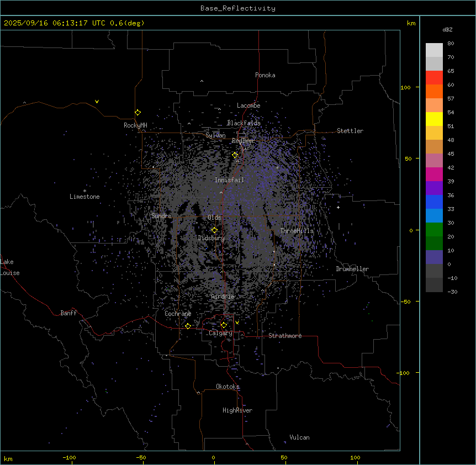
Task: Click the RedDeer city label
Action: coord(243,141)
